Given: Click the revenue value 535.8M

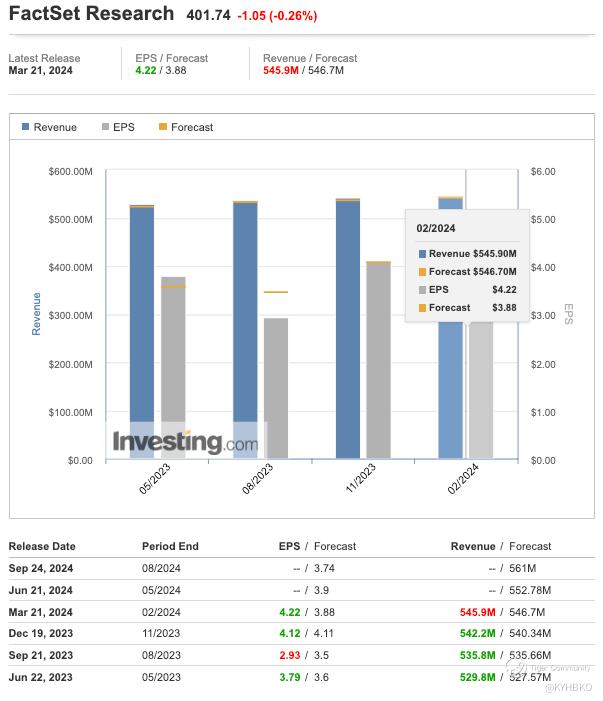Looking at the screenshot, I should tap(477, 655).
